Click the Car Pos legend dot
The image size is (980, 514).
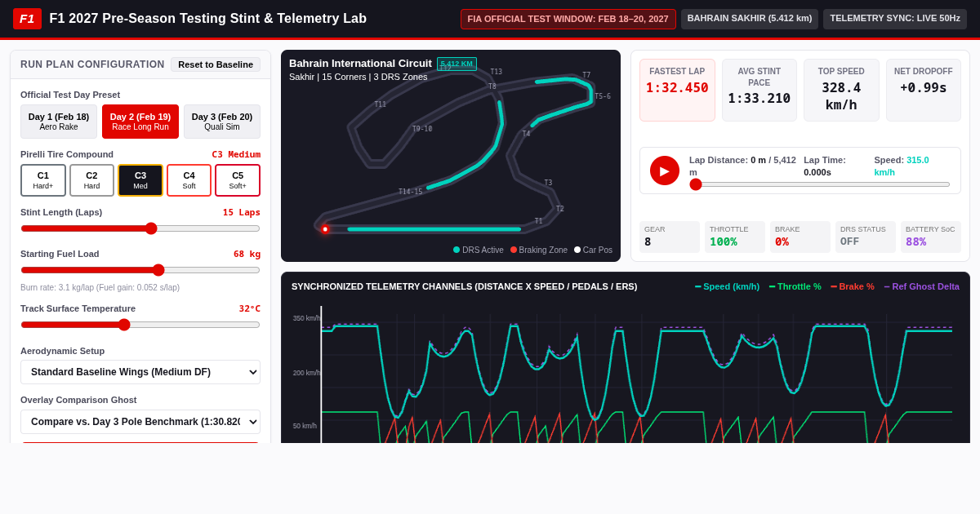pos(577,250)
